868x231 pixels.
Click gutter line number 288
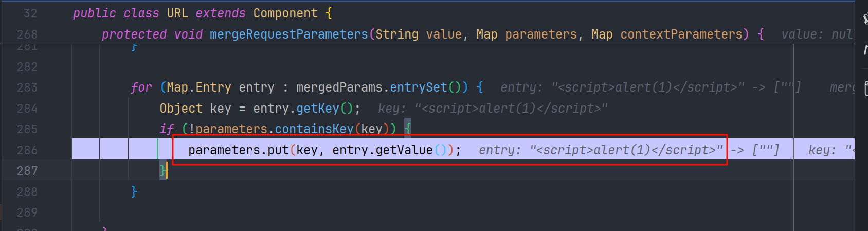click(x=27, y=191)
